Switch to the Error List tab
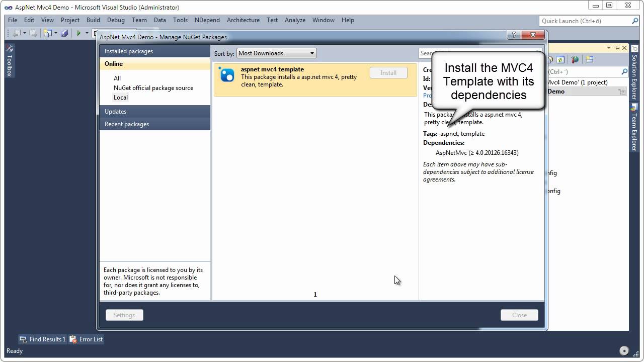The width and height of the screenshot is (644, 362). click(86, 339)
